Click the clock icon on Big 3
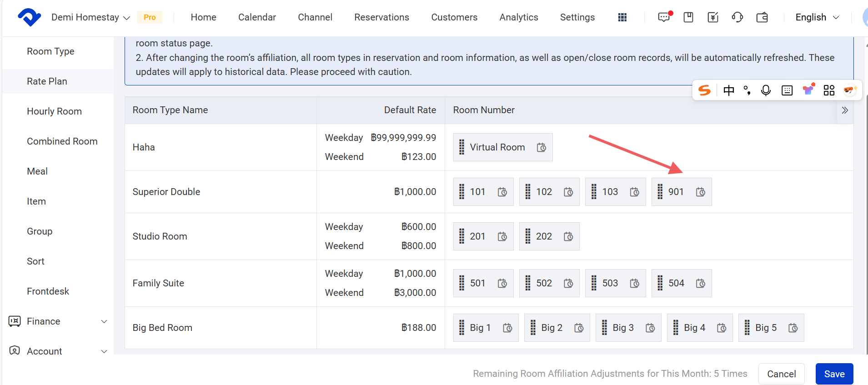The width and height of the screenshot is (868, 385). click(650, 328)
